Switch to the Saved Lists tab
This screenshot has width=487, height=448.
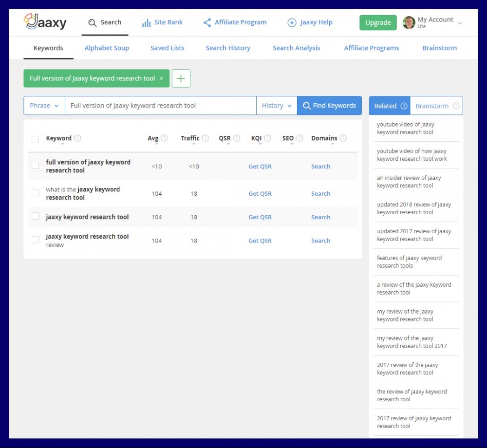point(168,48)
